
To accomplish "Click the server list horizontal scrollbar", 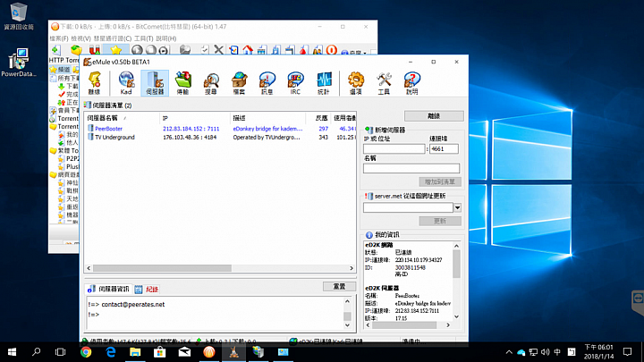I will tap(220, 268).
